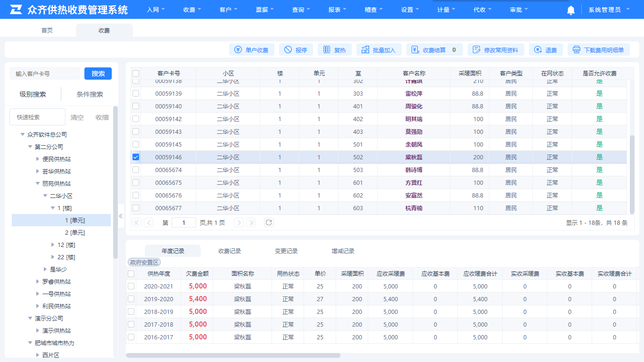Click 修改常用资料 edit icon button
Screen dimensions: 644x362
tap(496, 49)
